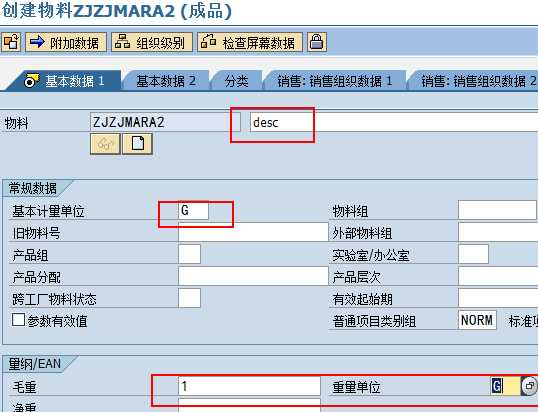
Task: Click the greyed-out arrow icon below material
Action: (105, 144)
